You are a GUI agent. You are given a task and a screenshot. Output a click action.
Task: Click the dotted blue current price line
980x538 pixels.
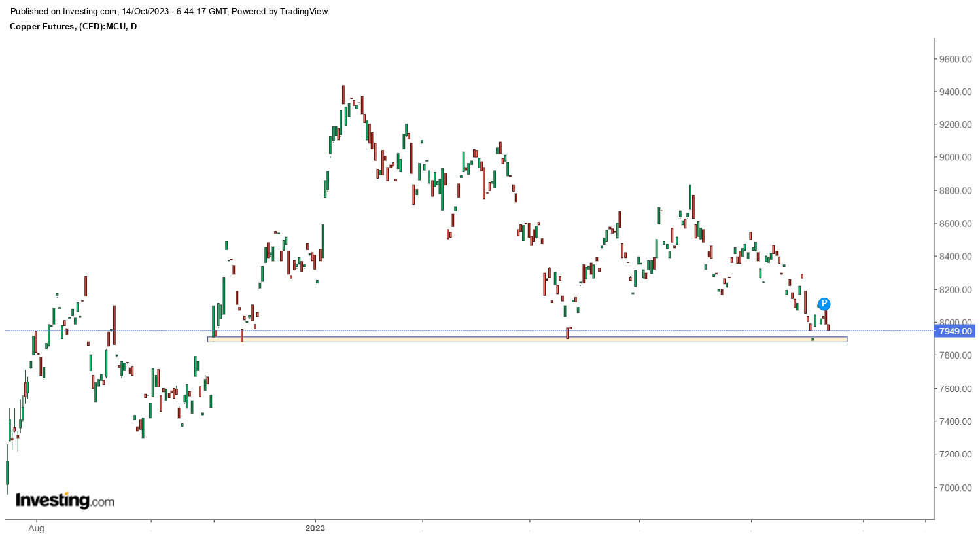click(458, 331)
